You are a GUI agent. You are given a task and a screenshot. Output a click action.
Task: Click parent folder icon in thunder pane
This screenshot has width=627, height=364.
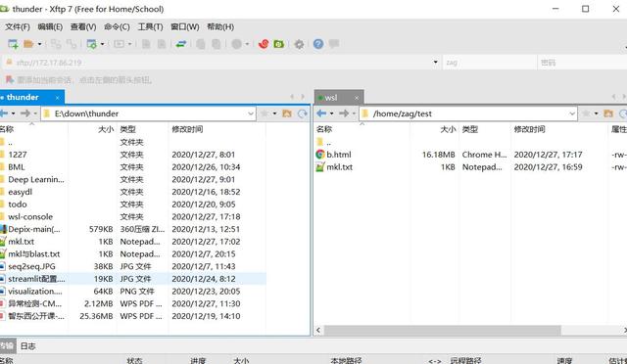(287, 114)
